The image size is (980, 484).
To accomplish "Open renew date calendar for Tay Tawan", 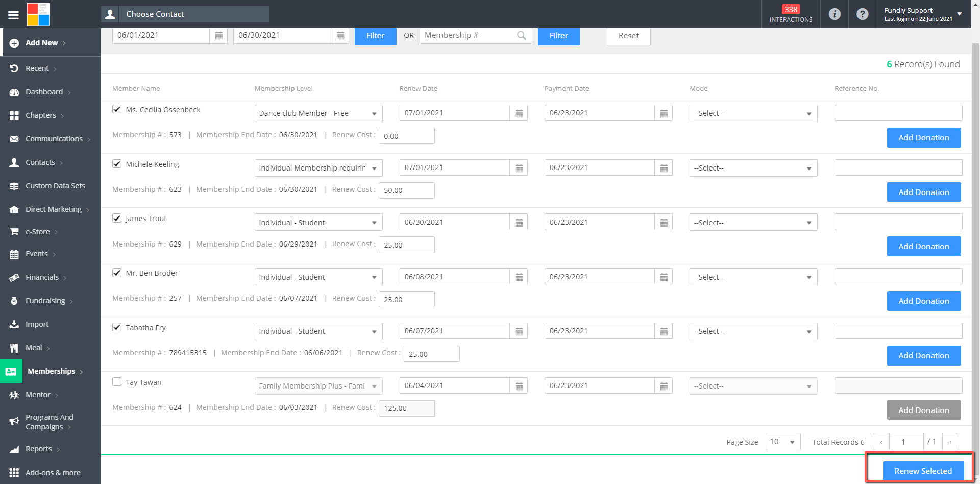I will click(x=519, y=386).
